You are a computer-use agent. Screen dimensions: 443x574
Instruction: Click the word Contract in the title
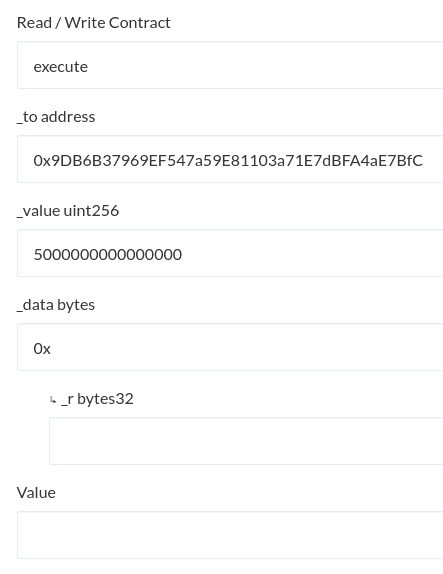[139, 23]
